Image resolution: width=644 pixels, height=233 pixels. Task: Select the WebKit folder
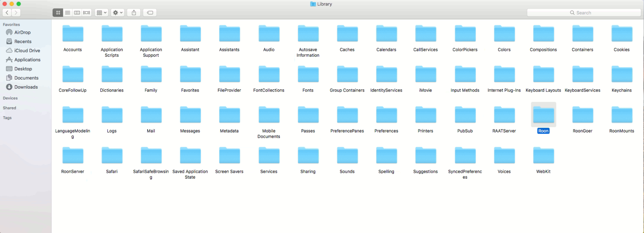(x=544, y=155)
